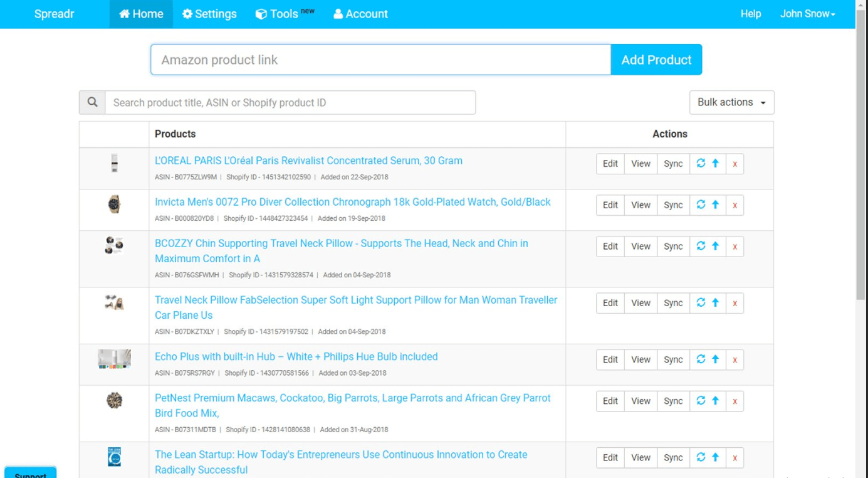Remove the FabSelection Travel Neck Pillow product
Viewport: 868px width, 478px height.
pyautogui.click(x=735, y=303)
